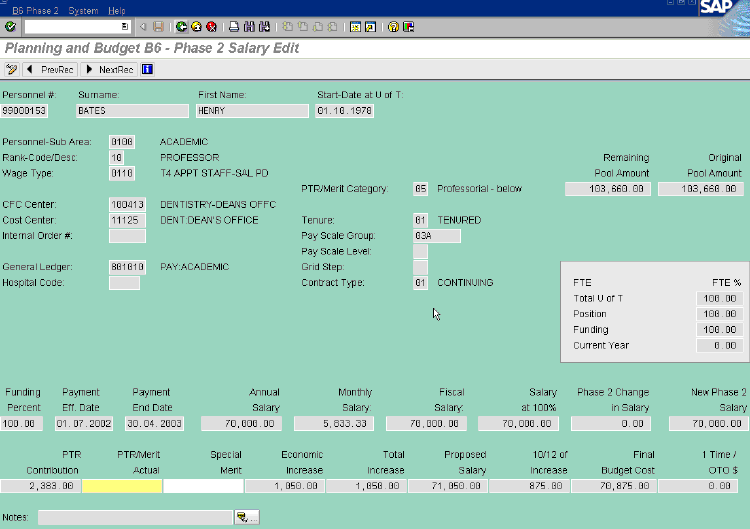Click the Find Next binoculars icon

click(265, 27)
